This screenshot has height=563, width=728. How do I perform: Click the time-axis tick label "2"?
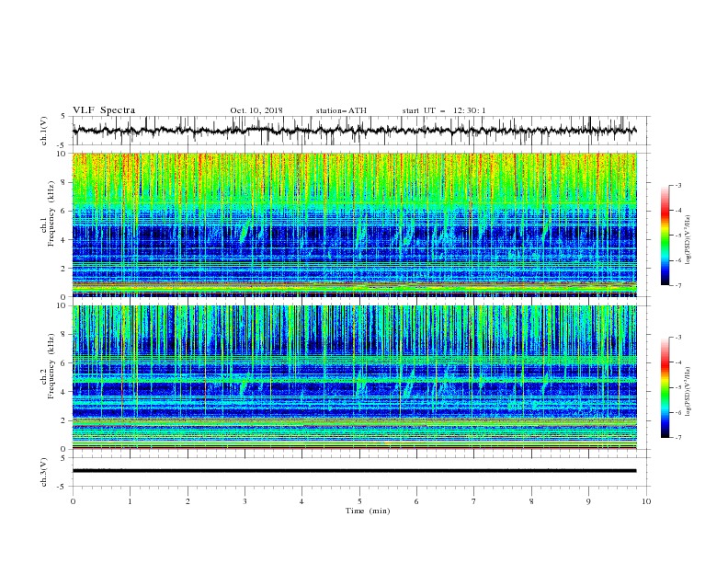pos(188,501)
